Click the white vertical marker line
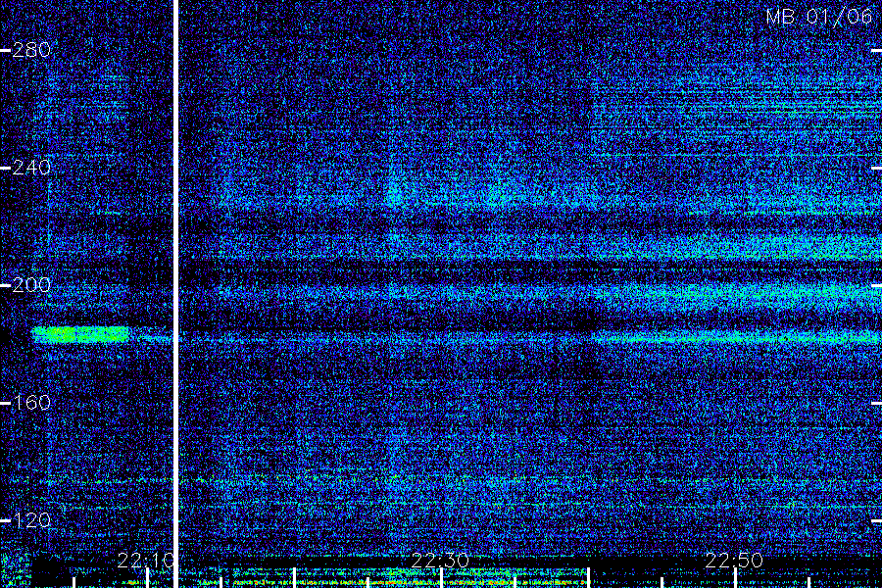 (175, 294)
